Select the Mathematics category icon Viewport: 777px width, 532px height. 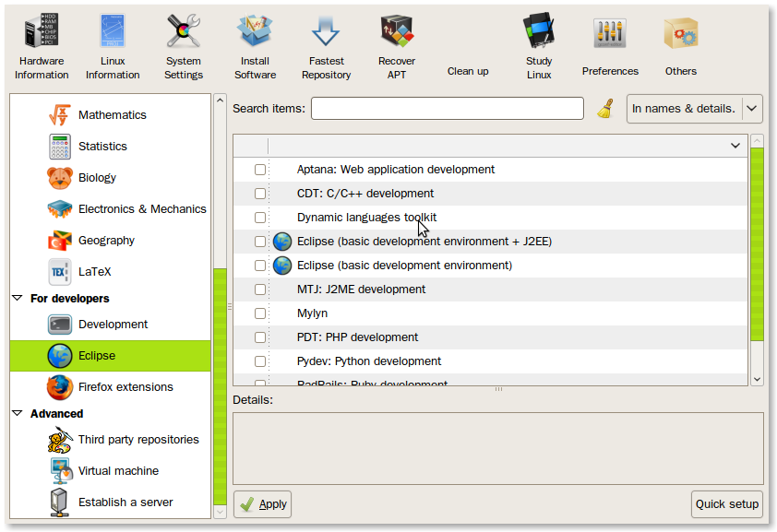(59, 115)
